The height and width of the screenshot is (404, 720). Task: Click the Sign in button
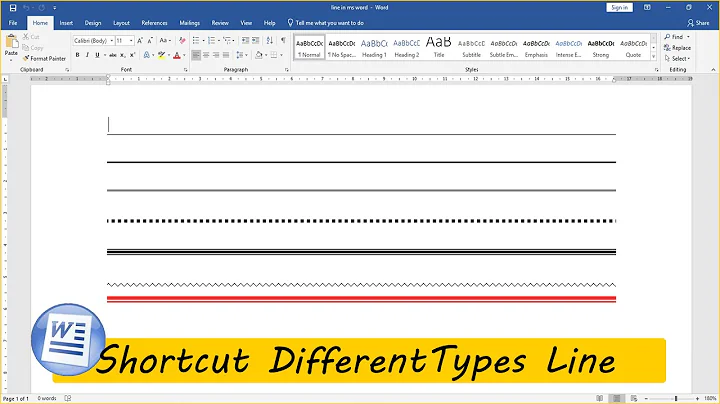(619, 7)
